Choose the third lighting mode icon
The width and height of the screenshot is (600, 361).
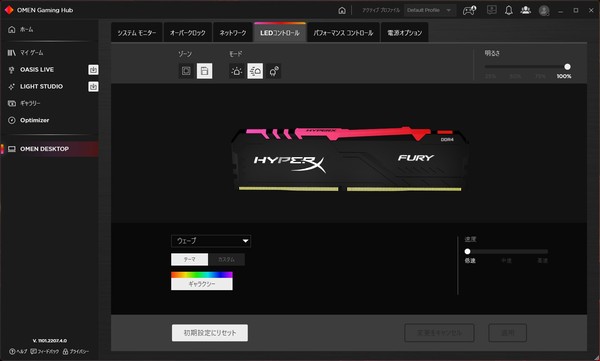(274, 71)
